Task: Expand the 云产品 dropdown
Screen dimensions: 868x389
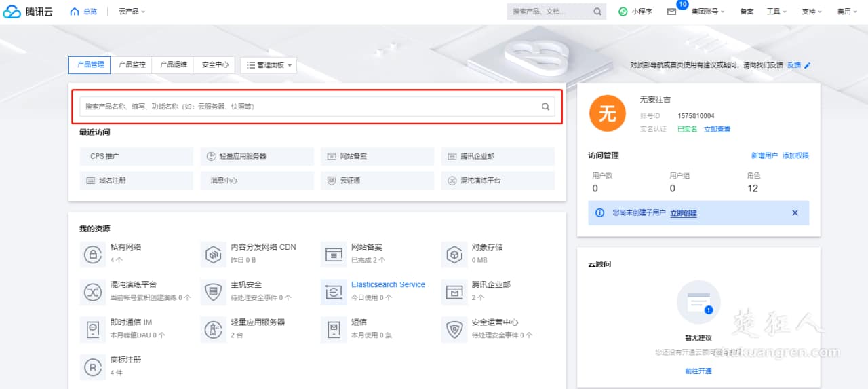Action: pos(132,12)
